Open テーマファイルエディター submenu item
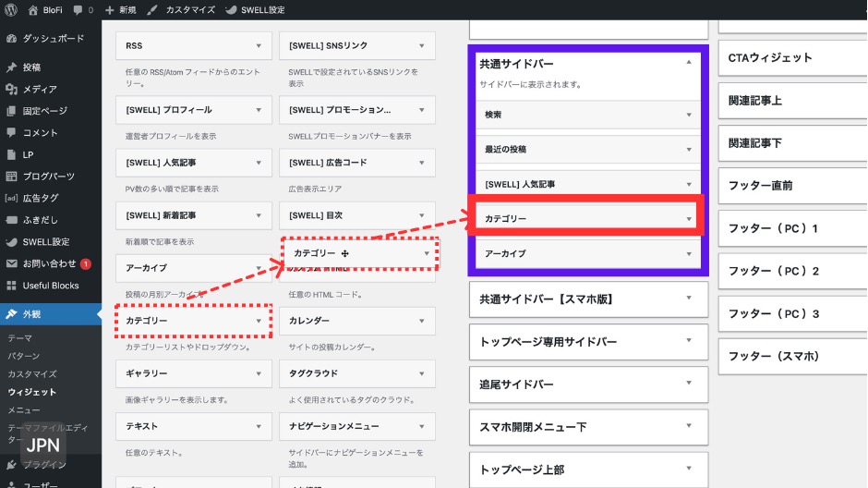Screen dimensions: 868x488 pos(48,433)
